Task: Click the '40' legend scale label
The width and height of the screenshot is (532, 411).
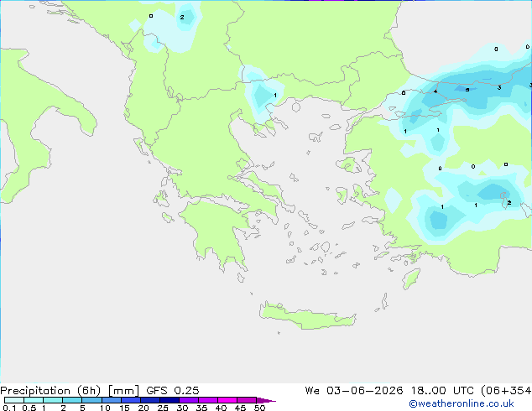Action: pos(221,408)
